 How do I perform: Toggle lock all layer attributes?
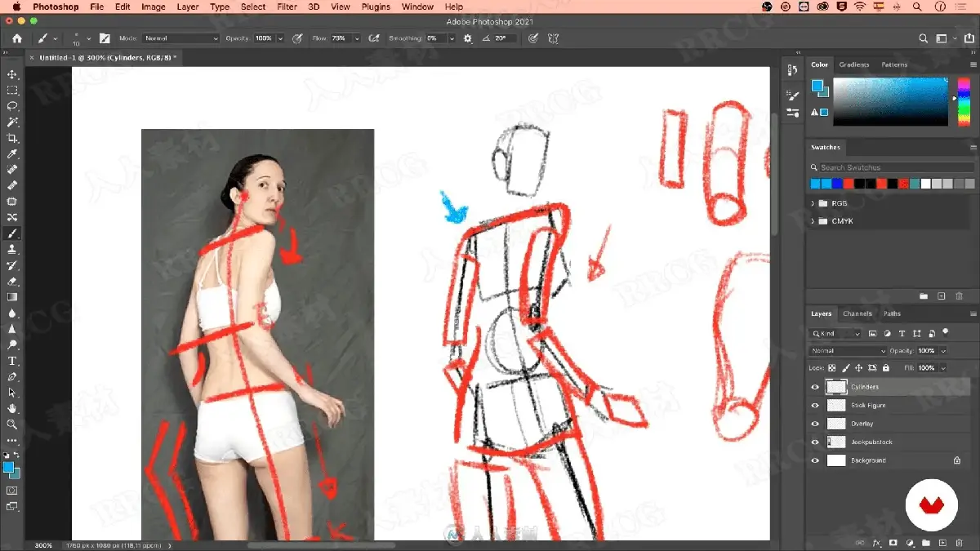(888, 368)
